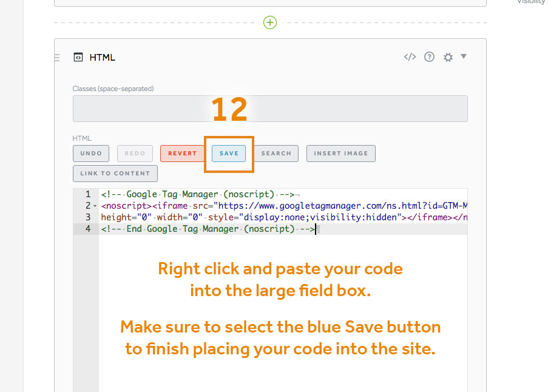Click the HTML block drag handle
The width and height of the screenshot is (548, 392).
click(56, 58)
